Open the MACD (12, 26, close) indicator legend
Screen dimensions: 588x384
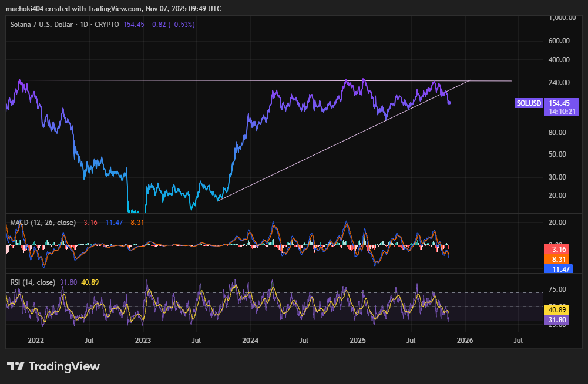(43, 223)
